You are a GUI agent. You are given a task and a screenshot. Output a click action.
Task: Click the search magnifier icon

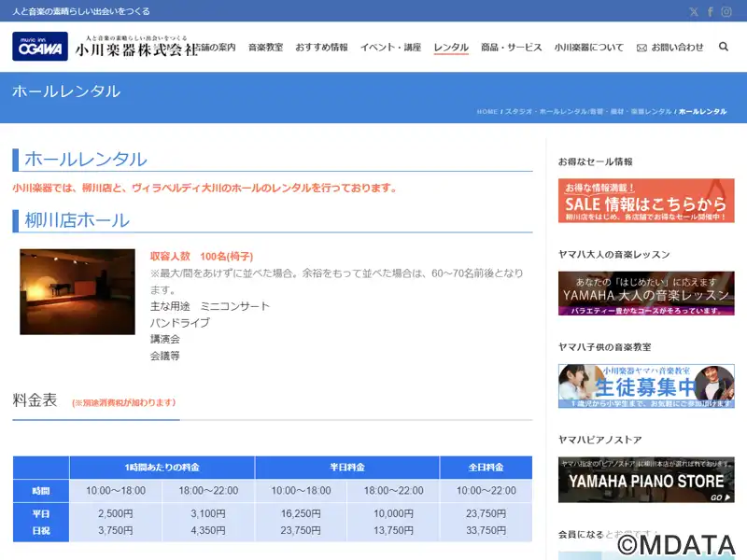pos(723,47)
